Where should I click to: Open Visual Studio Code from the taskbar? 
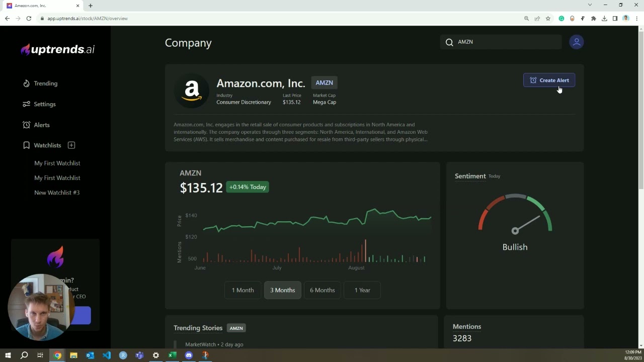(107, 355)
